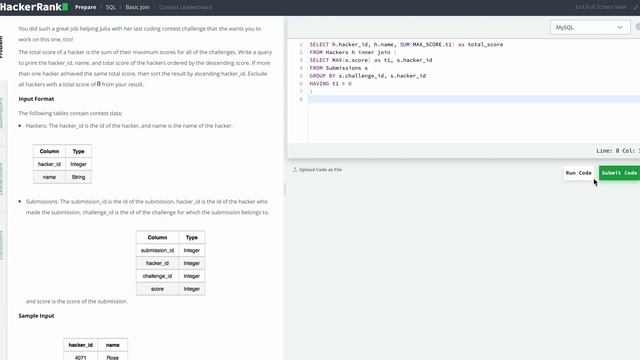Click the upload icon beside Upload Code
Image resolution: width=640 pixels, height=360 pixels.
tap(295, 169)
